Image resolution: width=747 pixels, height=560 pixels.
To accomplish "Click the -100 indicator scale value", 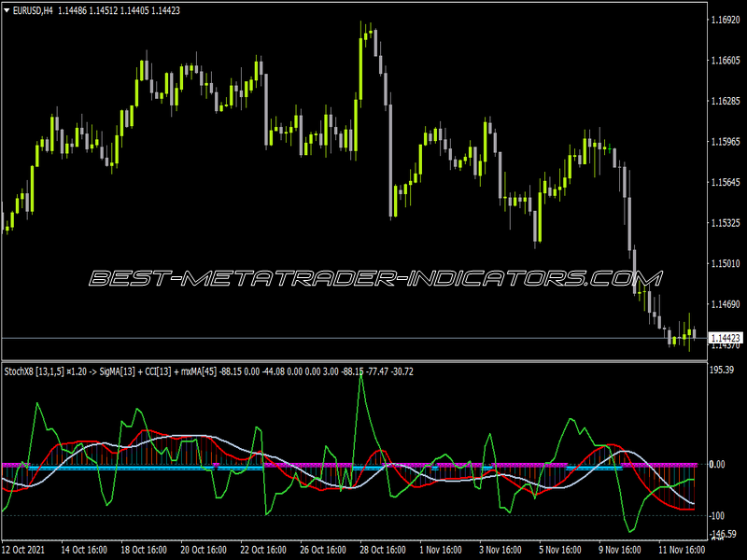I will [717, 516].
